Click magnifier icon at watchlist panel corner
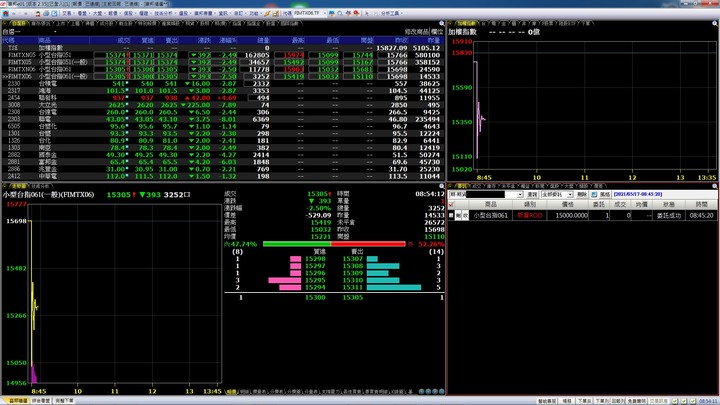 (442, 23)
